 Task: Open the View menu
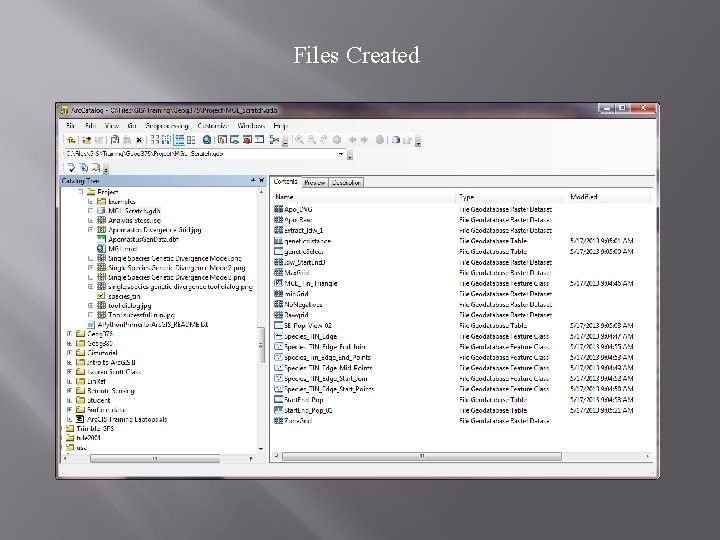pyautogui.click(x=112, y=126)
